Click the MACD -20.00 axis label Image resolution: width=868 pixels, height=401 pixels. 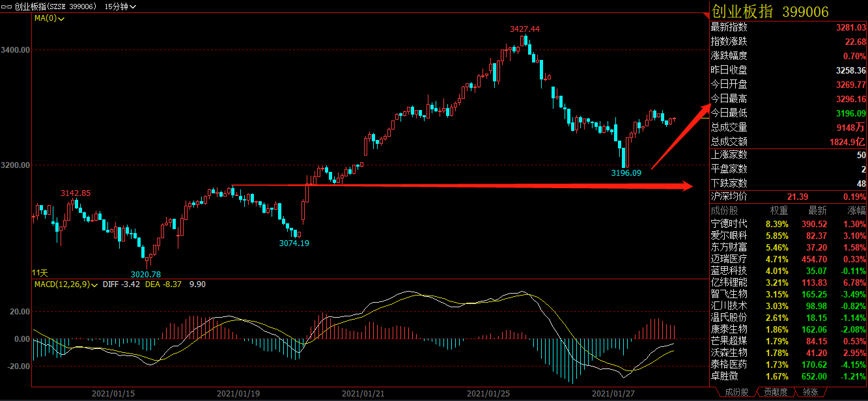[18, 366]
